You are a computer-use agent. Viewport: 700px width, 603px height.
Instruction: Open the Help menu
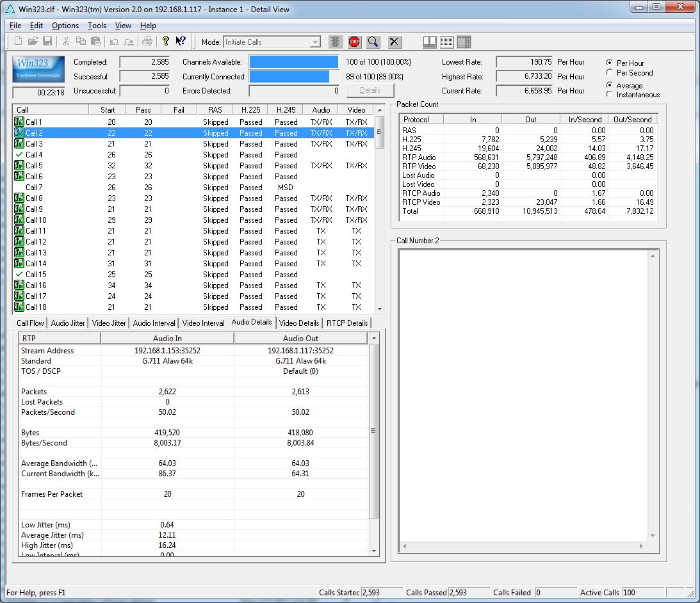pyautogui.click(x=148, y=26)
